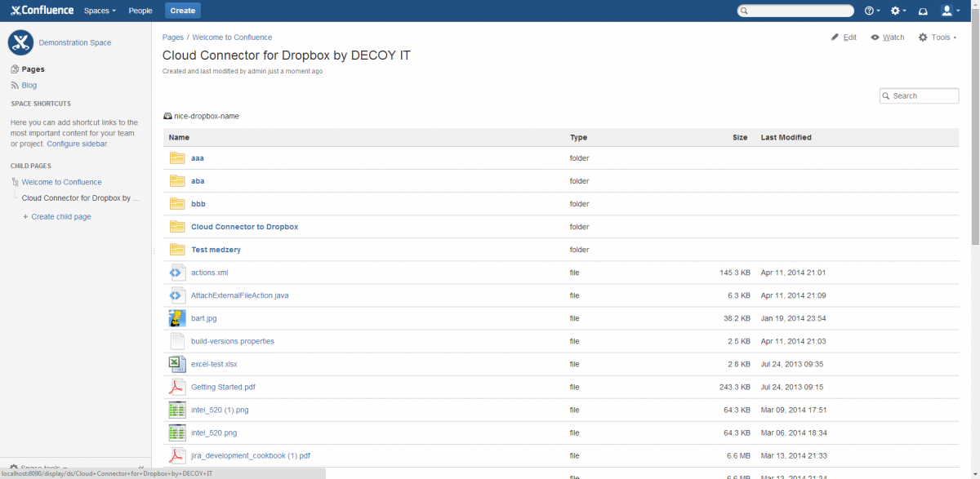The width and height of the screenshot is (980, 479).
Task: Click the folder icon next to Cloud Connector to Dropbox
Action: (x=177, y=227)
